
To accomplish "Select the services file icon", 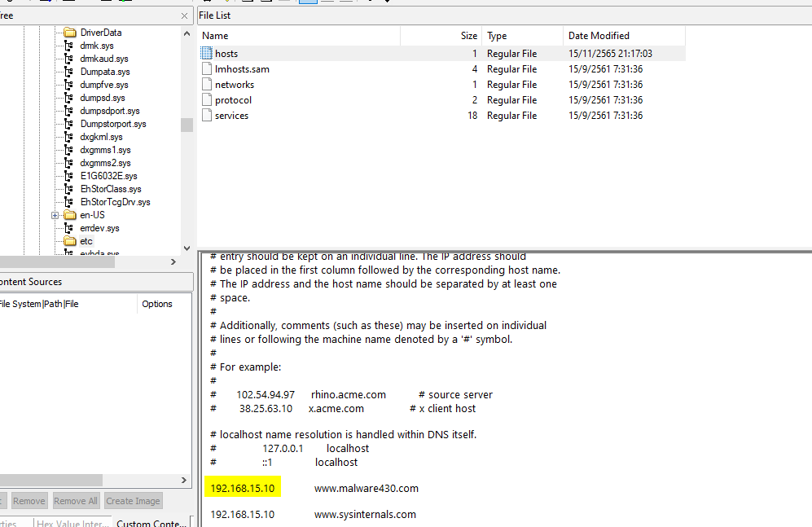I will [207, 116].
